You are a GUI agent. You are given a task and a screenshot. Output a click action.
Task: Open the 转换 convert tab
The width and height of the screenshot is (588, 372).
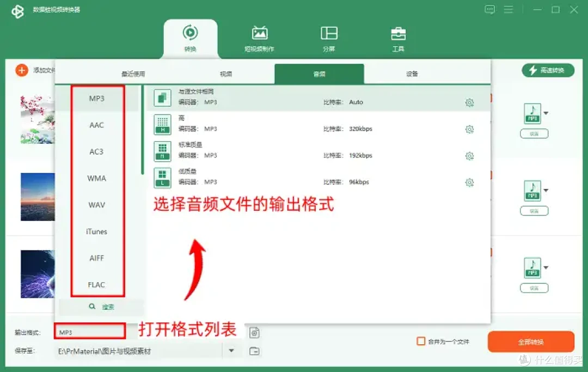(190, 39)
